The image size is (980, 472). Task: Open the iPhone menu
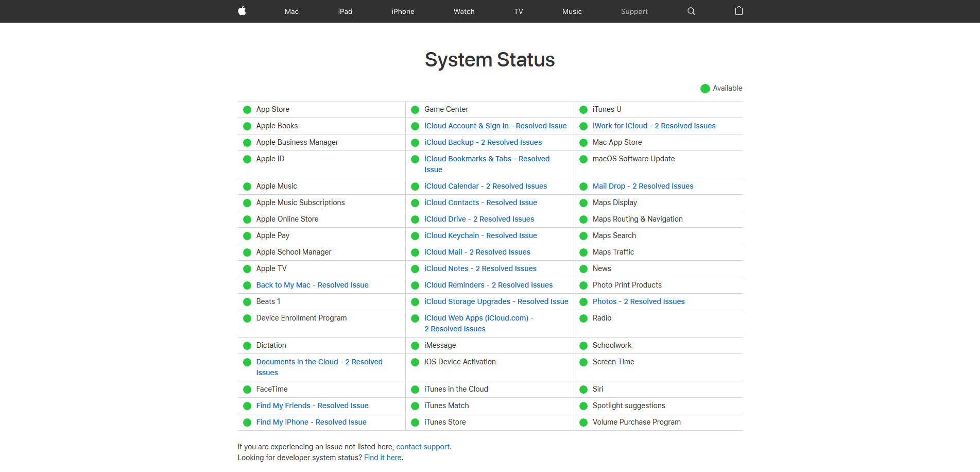403,11
